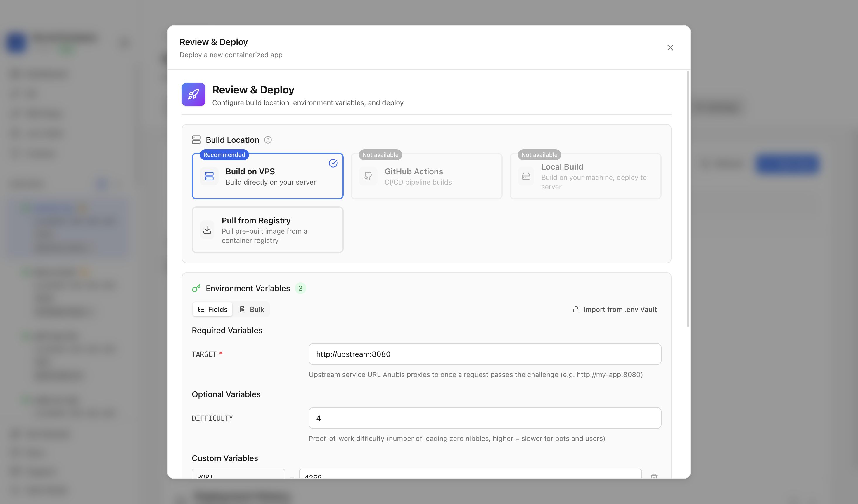This screenshot has height=504, width=858.
Task: Focus the TARGET value input field
Action: point(485,354)
